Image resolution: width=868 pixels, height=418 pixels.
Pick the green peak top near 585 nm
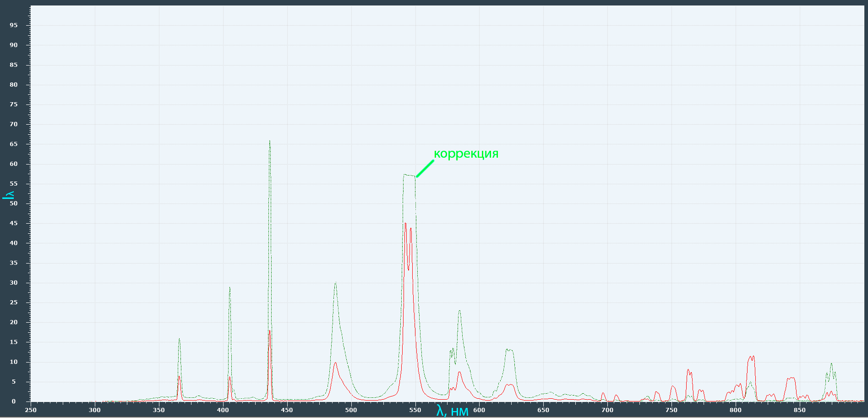(459, 311)
